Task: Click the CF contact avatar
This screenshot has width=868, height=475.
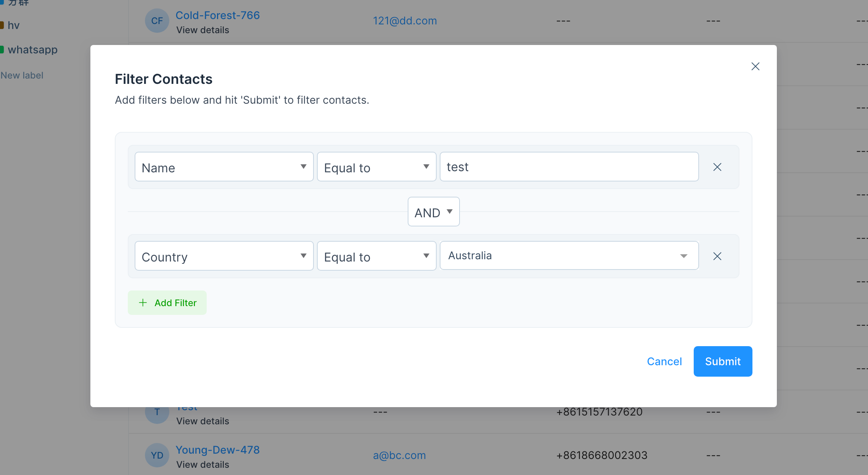Action: coord(157,21)
